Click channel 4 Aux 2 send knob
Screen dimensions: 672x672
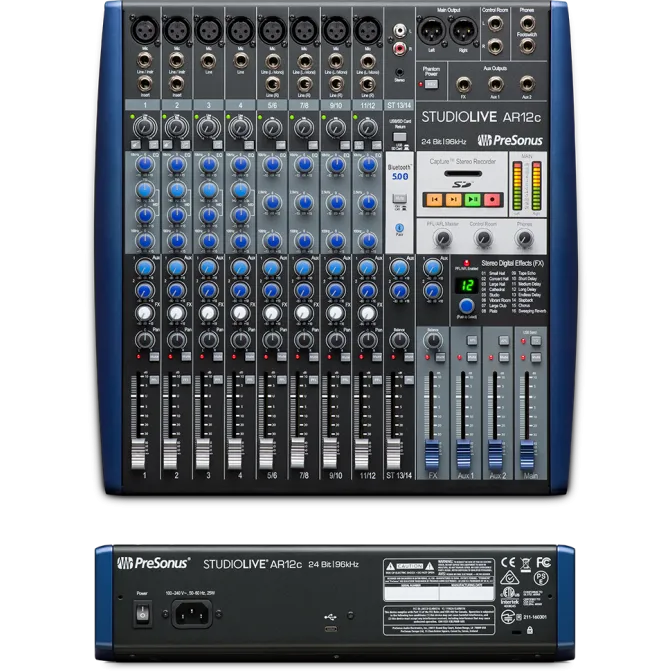pos(240,290)
